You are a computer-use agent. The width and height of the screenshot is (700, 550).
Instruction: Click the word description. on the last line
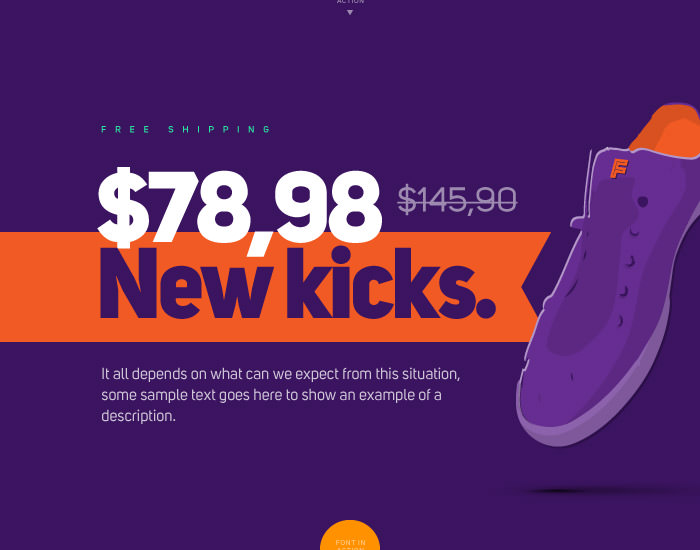[138, 416]
